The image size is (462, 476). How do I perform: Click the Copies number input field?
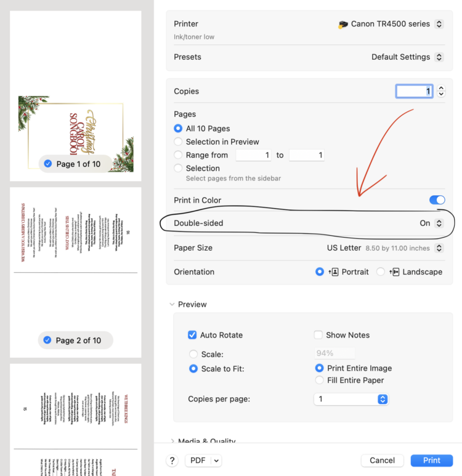[414, 91]
